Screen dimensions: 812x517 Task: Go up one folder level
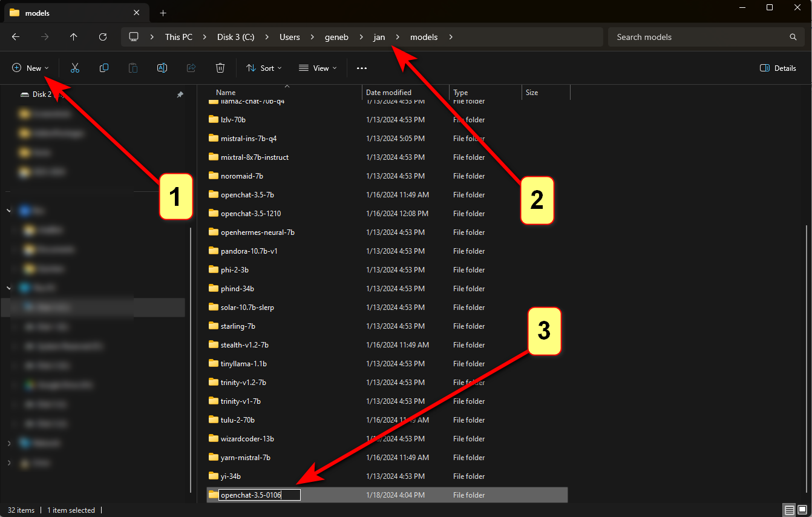point(74,37)
